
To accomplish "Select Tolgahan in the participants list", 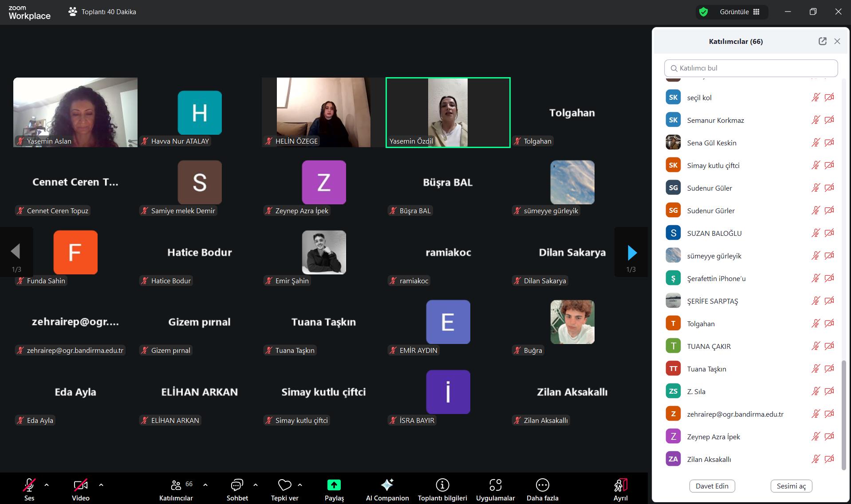I will coord(701,324).
